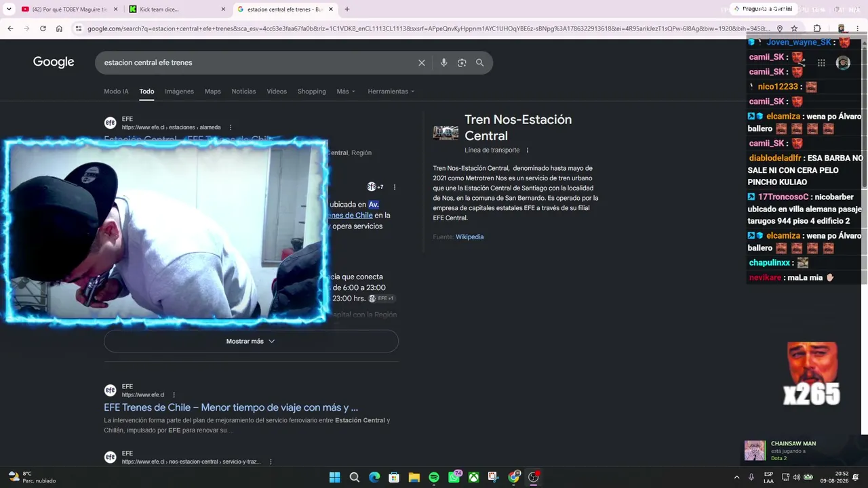Open more options for efe.cl result
Viewport: 868px width, 488px height.
(x=174, y=395)
